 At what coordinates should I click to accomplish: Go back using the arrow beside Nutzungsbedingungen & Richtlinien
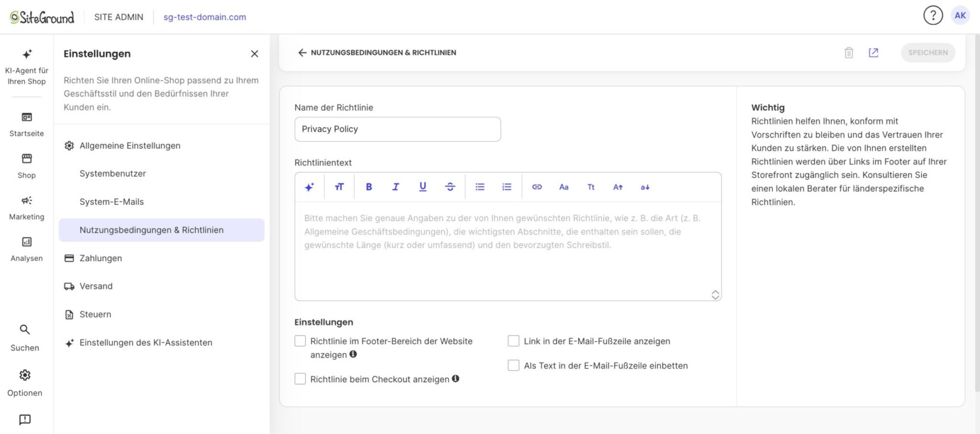click(x=302, y=52)
